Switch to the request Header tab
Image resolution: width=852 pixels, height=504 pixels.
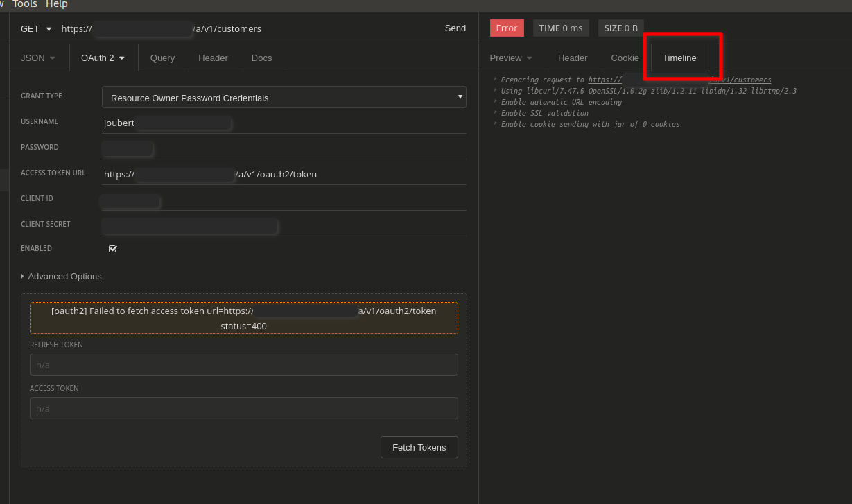click(213, 58)
